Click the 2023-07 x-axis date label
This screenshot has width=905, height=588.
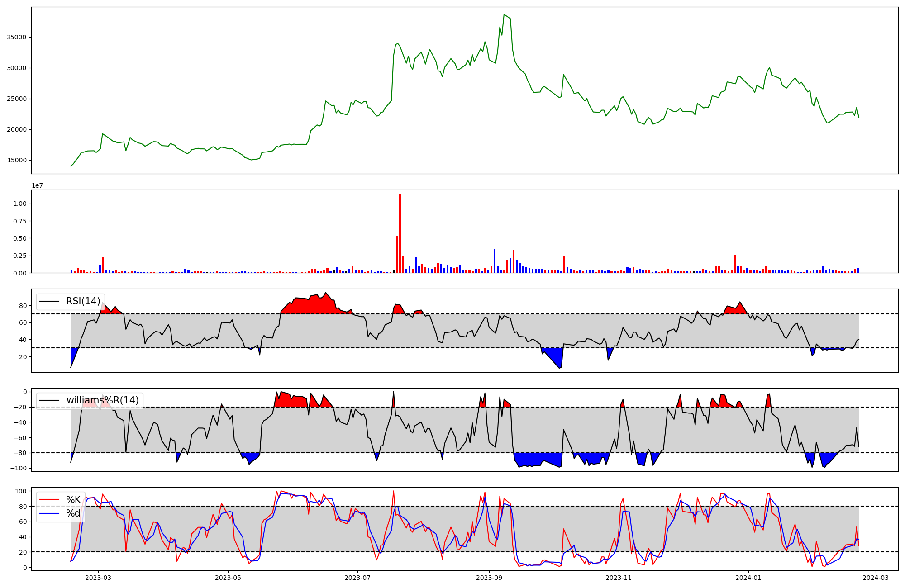[x=357, y=578]
